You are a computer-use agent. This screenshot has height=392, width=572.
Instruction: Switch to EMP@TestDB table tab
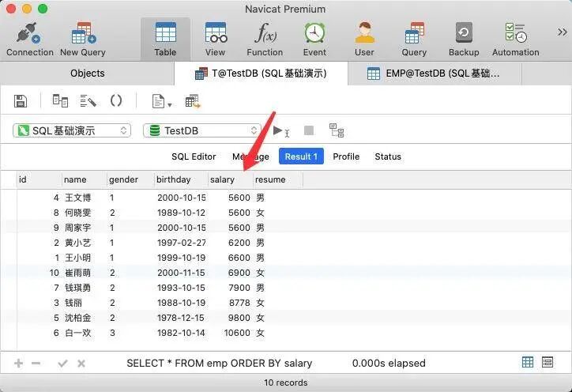coord(435,73)
